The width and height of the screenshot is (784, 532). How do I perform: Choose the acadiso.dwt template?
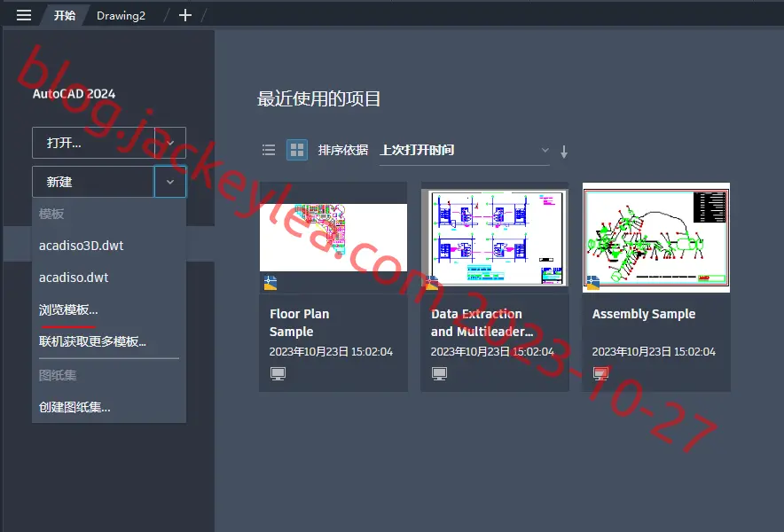[109, 278]
